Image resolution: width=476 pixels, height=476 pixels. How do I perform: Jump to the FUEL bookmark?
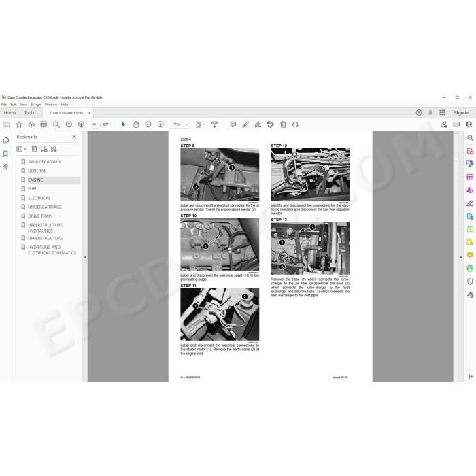pyautogui.click(x=32, y=189)
